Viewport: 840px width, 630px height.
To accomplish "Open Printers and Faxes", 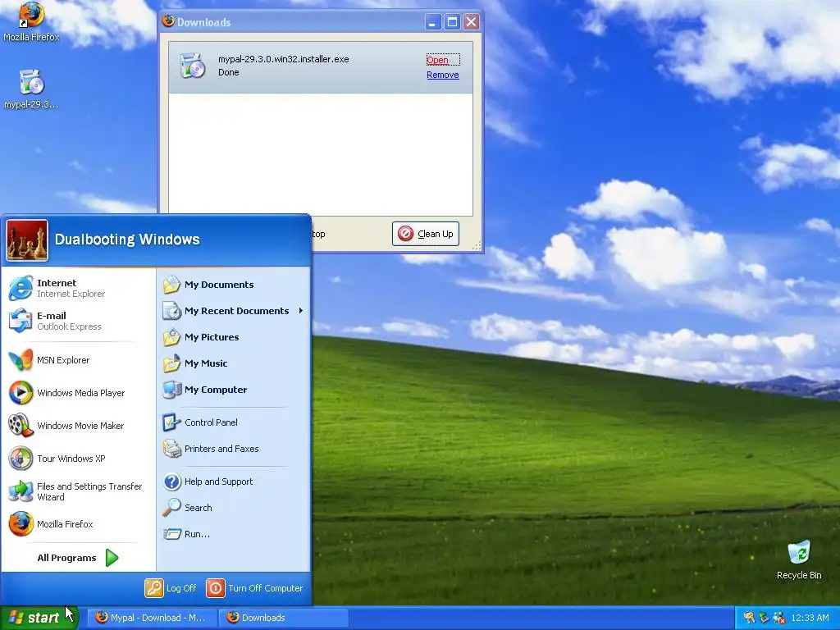I will pyautogui.click(x=233, y=449).
